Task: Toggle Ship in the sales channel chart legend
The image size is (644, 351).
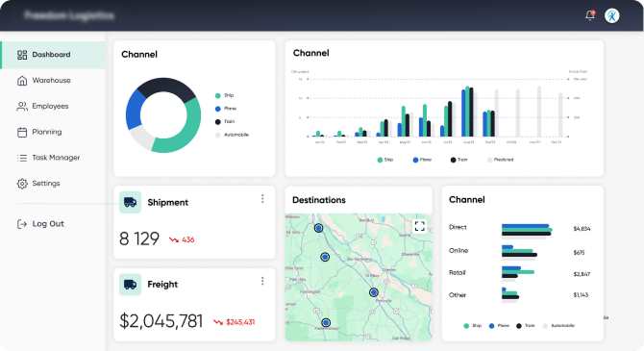Action: coord(472,326)
